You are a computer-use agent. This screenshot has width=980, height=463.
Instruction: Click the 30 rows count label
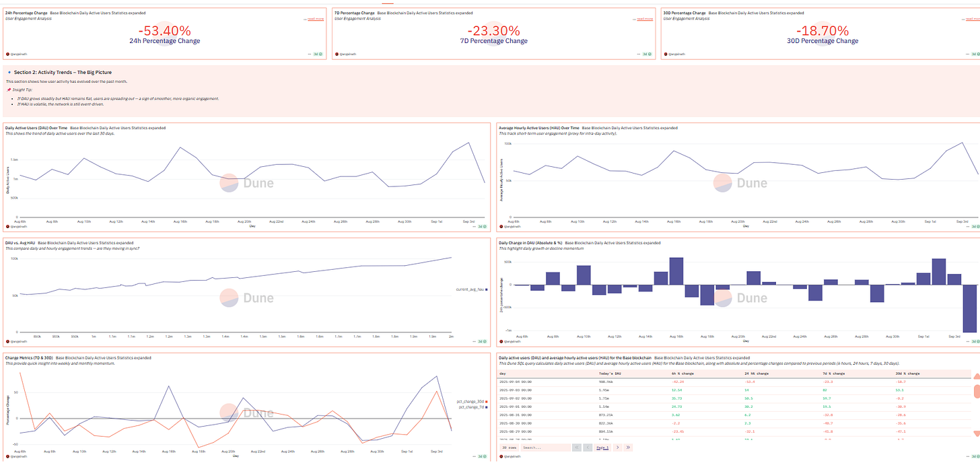point(508,448)
